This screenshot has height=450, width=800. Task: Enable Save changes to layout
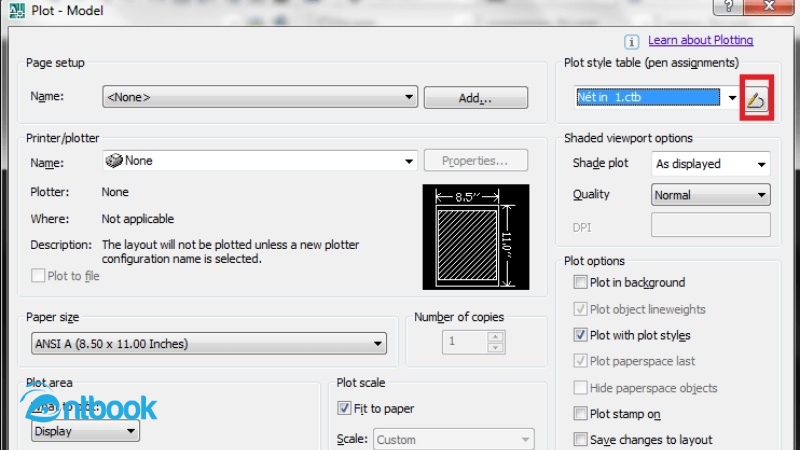(580, 439)
